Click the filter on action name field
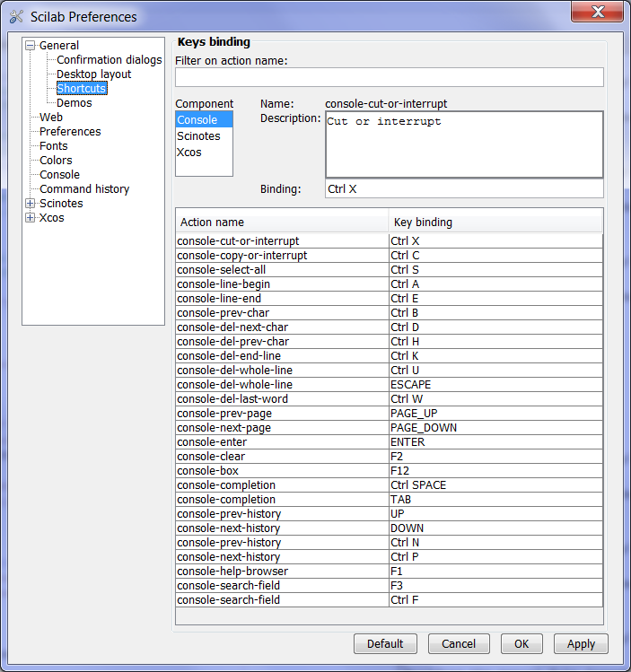Screen dimensions: 631x672 click(x=389, y=77)
